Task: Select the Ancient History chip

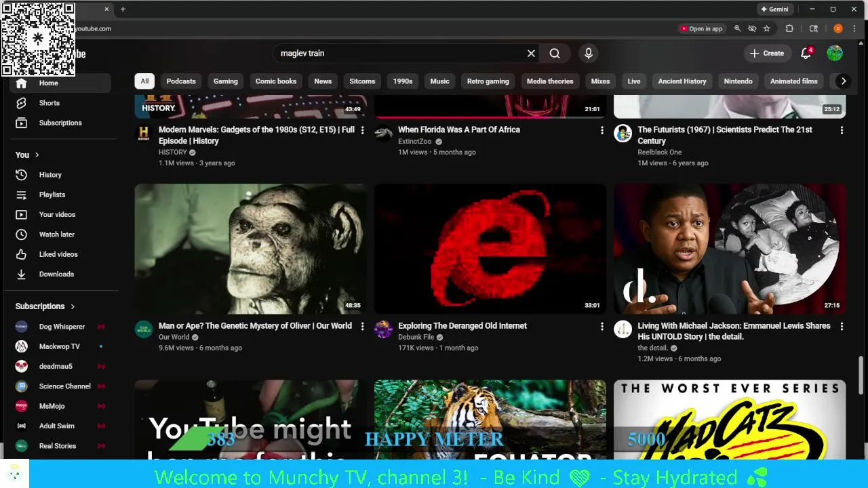Action: click(x=682, y=81)
